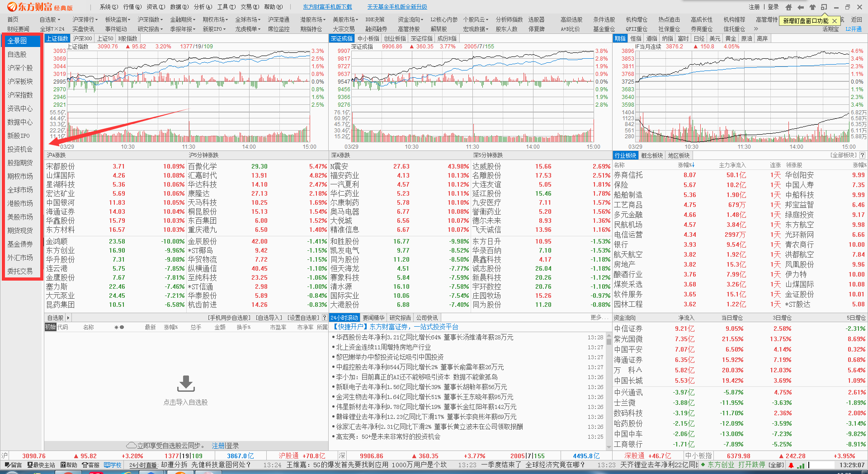Switch to 地区板块 tab

coord(679,155)
